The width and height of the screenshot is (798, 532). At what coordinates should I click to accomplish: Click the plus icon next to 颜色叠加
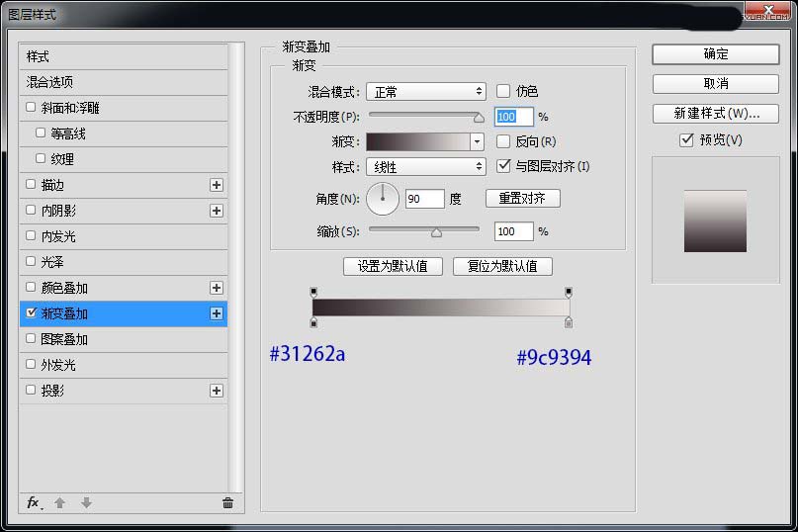217,288
